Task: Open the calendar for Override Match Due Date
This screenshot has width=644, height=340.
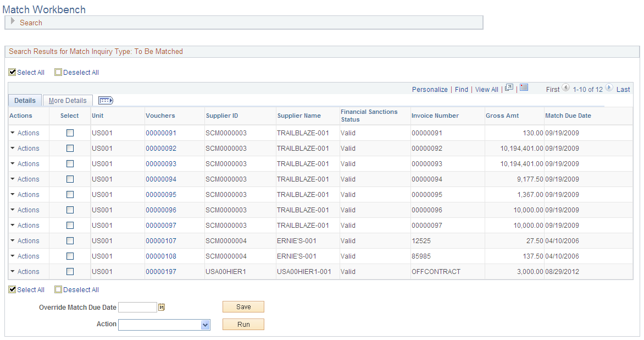Action: tap(161, 307)
